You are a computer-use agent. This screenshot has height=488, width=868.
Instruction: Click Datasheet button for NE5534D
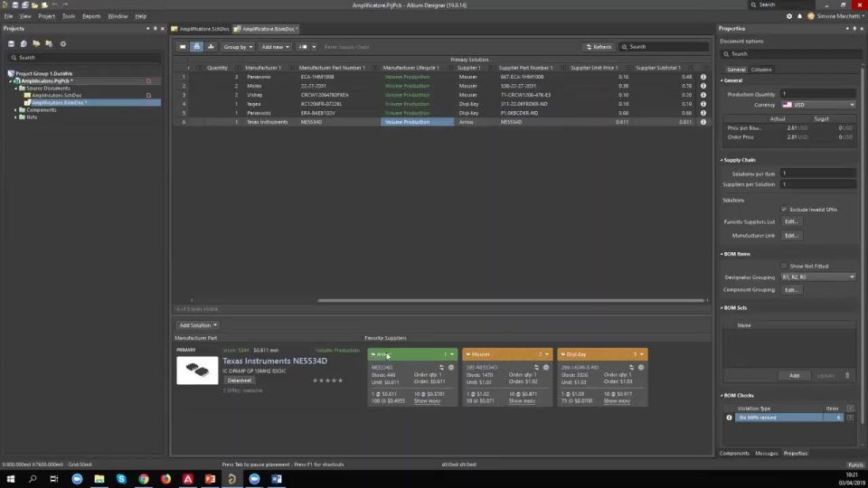pyautogui.click(x=239, y=380)
